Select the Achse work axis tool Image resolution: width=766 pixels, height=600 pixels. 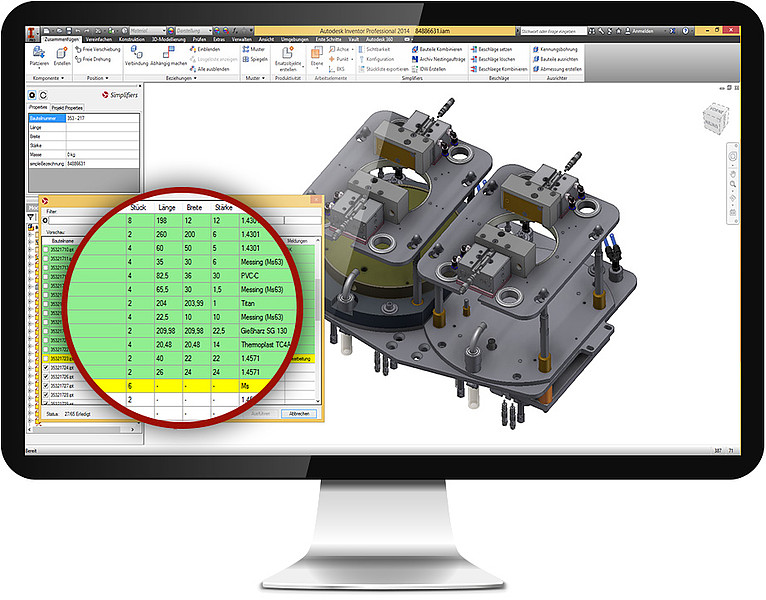click(x=339, y=49)
